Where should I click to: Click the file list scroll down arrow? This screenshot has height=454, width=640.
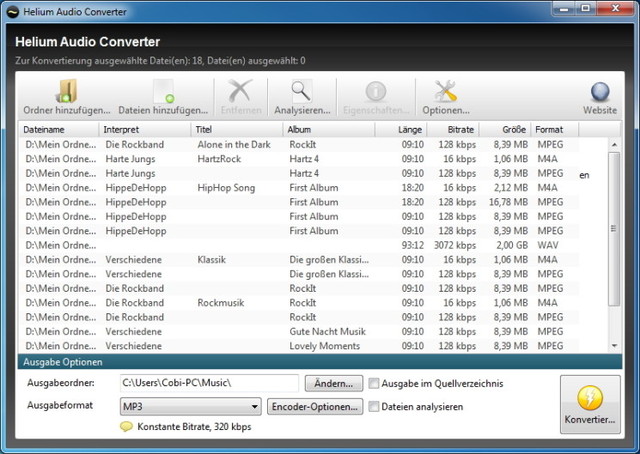coord(614,346)
